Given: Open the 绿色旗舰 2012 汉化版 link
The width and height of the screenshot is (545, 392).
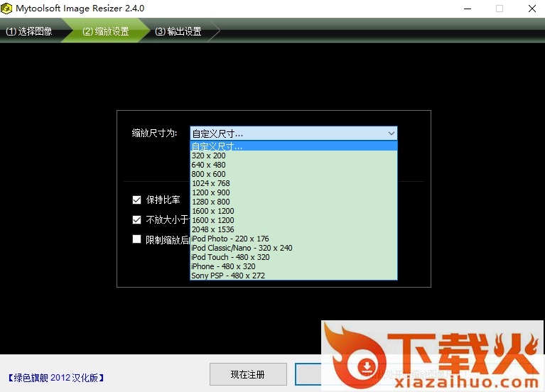Looking at the screenshot, I should [56, 378].
